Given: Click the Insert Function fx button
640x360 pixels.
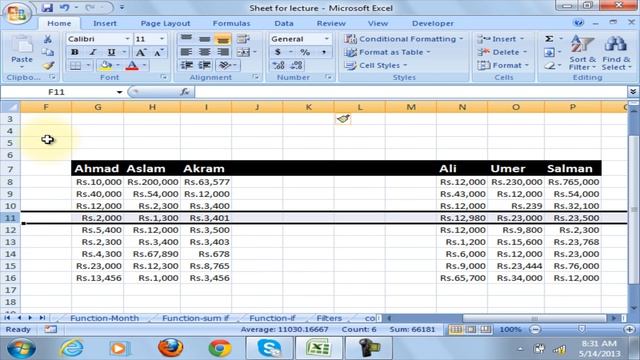Looking at the screenshot, I should tap(184, 92).
